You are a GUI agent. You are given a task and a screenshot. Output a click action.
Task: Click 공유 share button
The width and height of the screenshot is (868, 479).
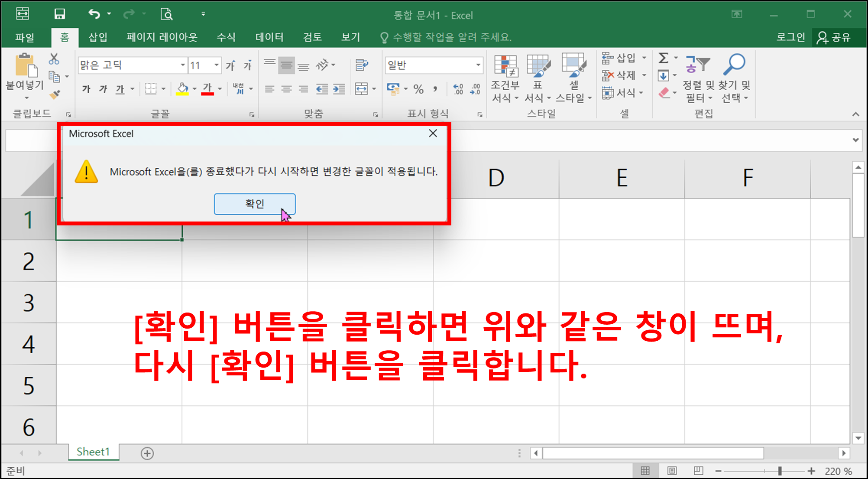click(834, 37)
